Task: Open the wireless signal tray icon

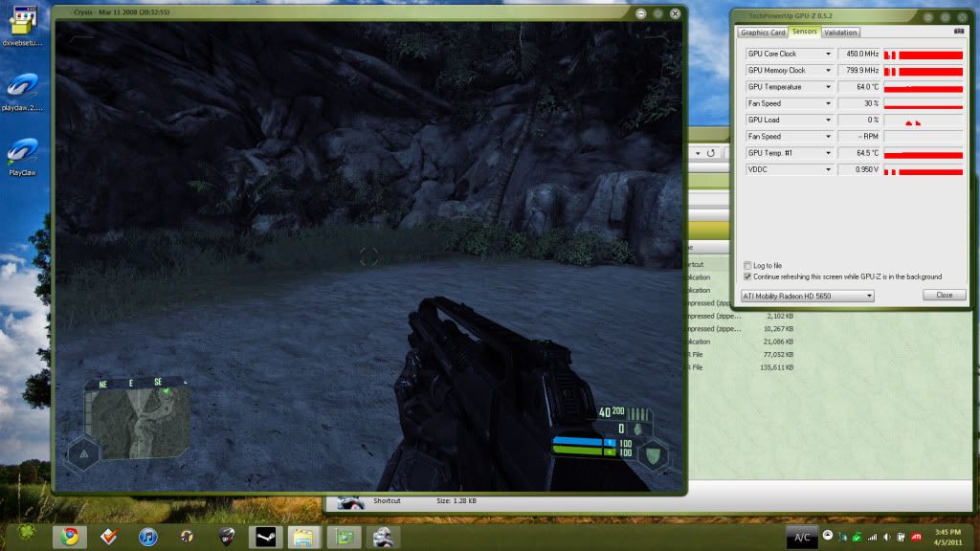Action: (x=872, y=537)
